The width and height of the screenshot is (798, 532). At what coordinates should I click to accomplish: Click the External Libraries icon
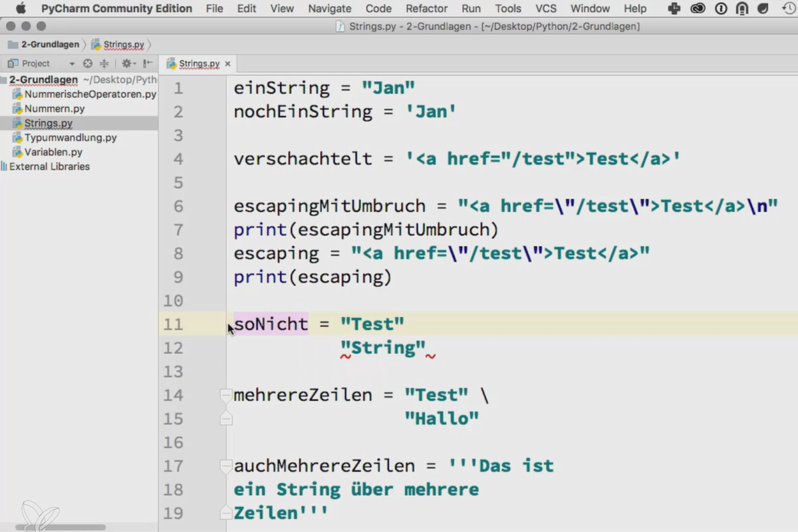(4, 167)
